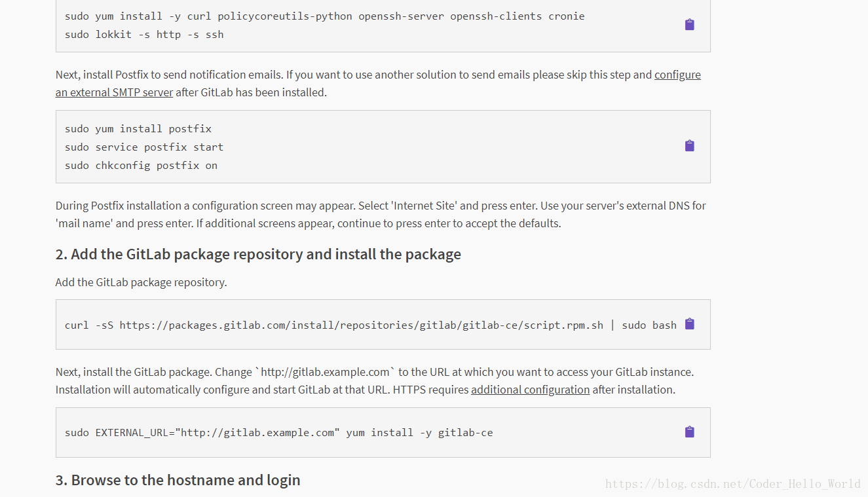This screenshot has width=868, height=497.
Task: Click the paragraph starting 'During Postfix installation'
Action: coord(381,214)
